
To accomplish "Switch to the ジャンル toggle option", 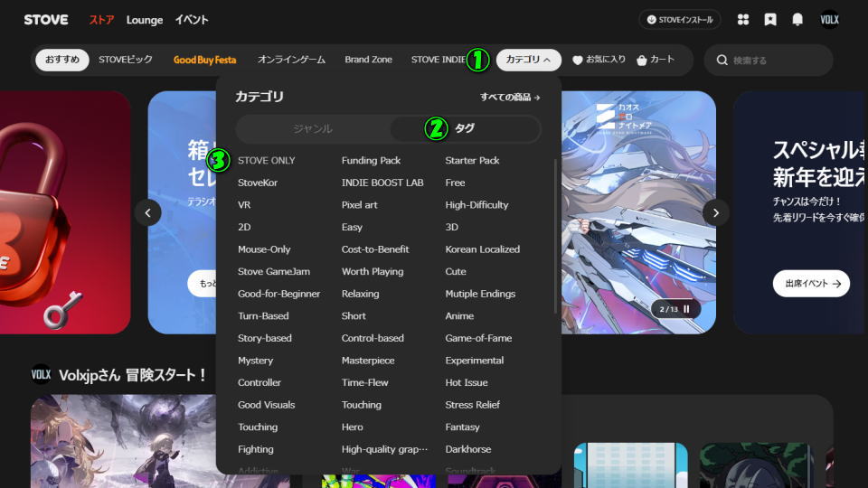I will 313,128.
